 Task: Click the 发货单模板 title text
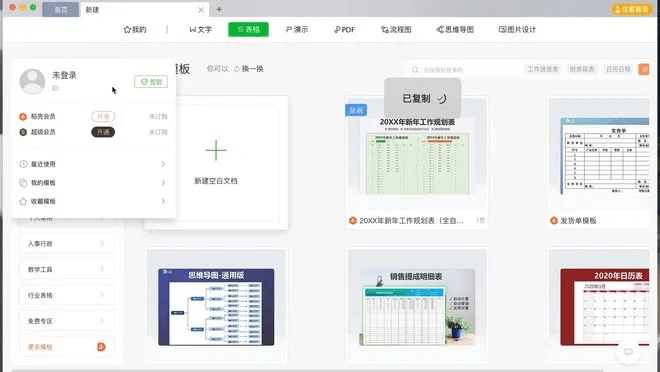tap(578, 221)
